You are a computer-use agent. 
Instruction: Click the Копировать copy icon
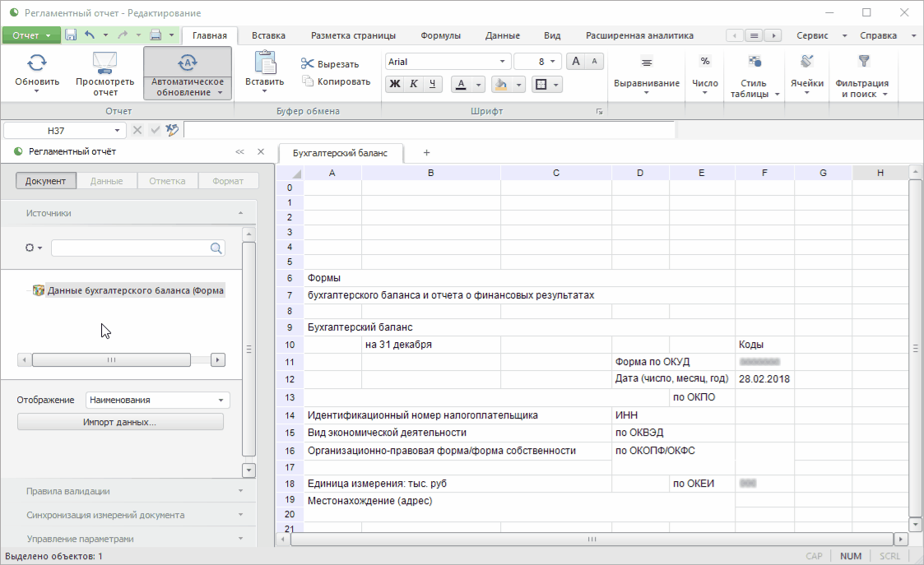(308, 81)
